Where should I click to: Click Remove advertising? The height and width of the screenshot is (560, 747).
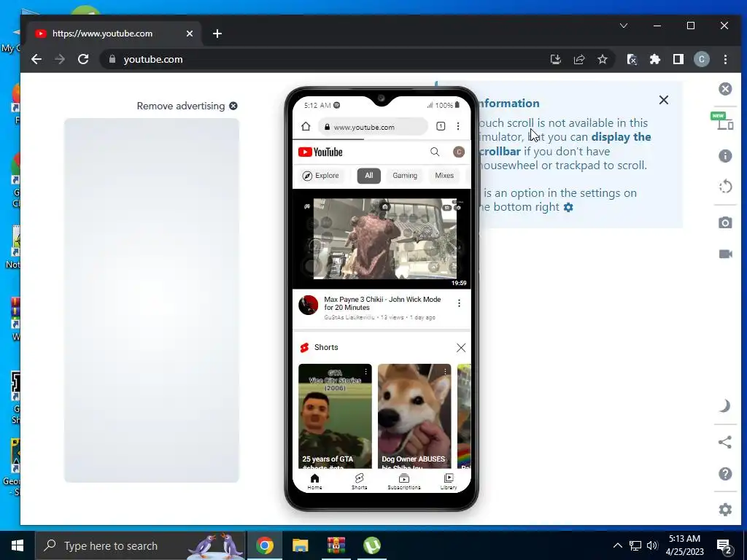(x=187, y=106)
